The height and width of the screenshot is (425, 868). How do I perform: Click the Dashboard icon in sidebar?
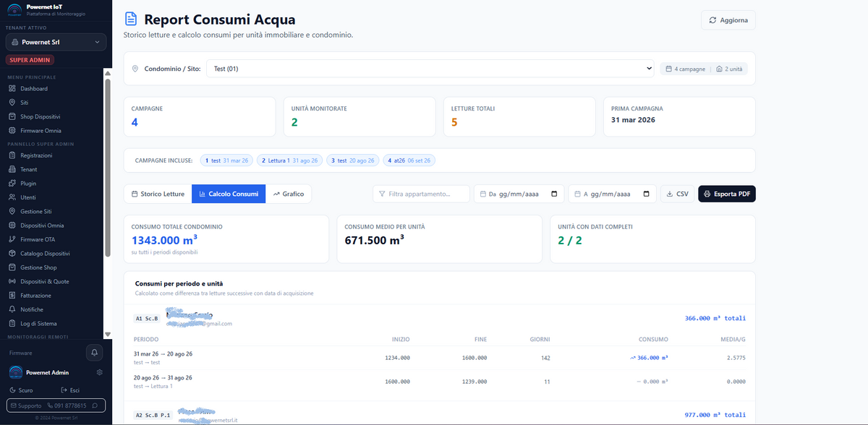point(12,89)
